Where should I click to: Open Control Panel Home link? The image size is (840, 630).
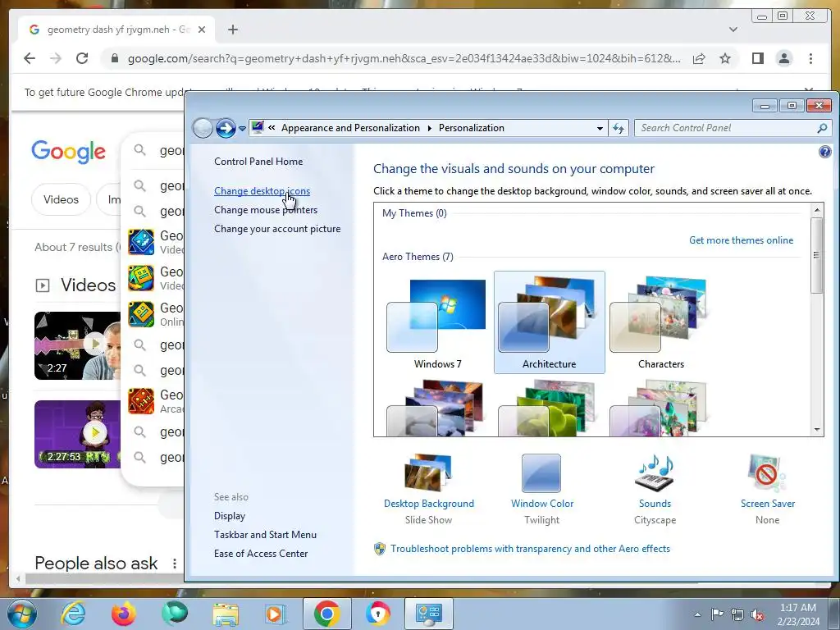coord(258,162)
